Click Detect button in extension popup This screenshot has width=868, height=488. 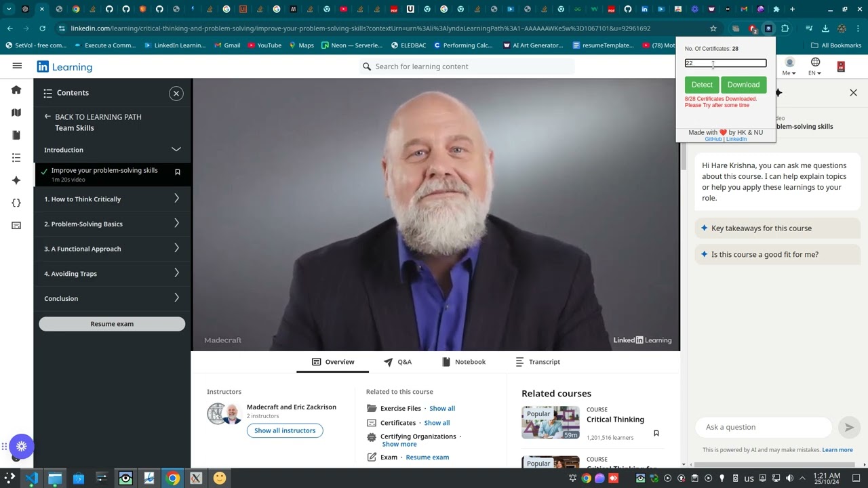click(702, 85)
